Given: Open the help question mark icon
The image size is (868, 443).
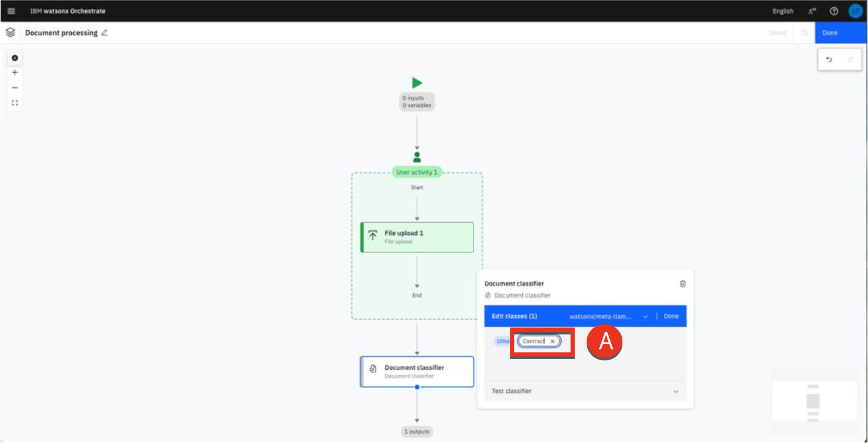Looking at the screenshot, I should point(834,11).
